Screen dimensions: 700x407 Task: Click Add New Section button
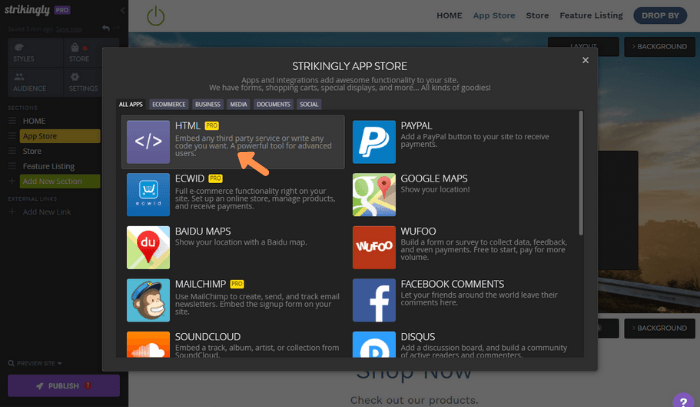(x=60, y=181)
